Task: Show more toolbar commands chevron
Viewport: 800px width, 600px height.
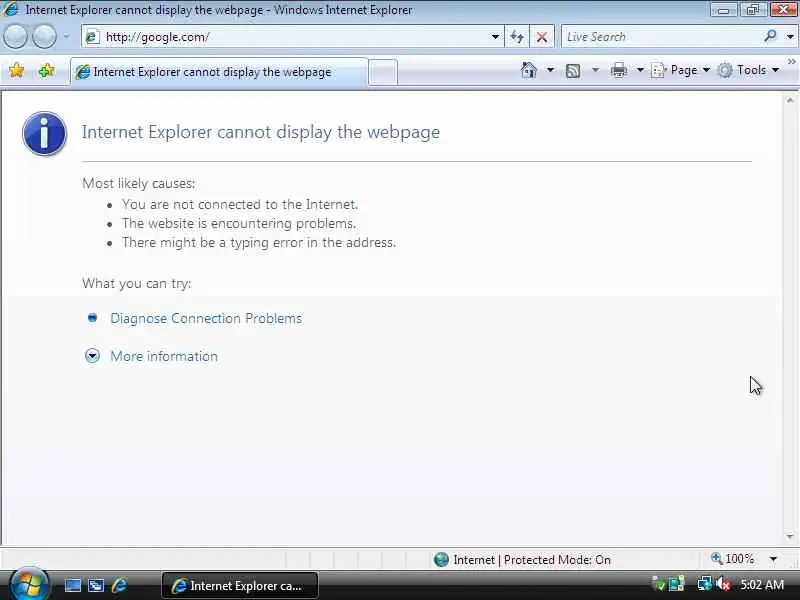Action: [x=791, y=62]
